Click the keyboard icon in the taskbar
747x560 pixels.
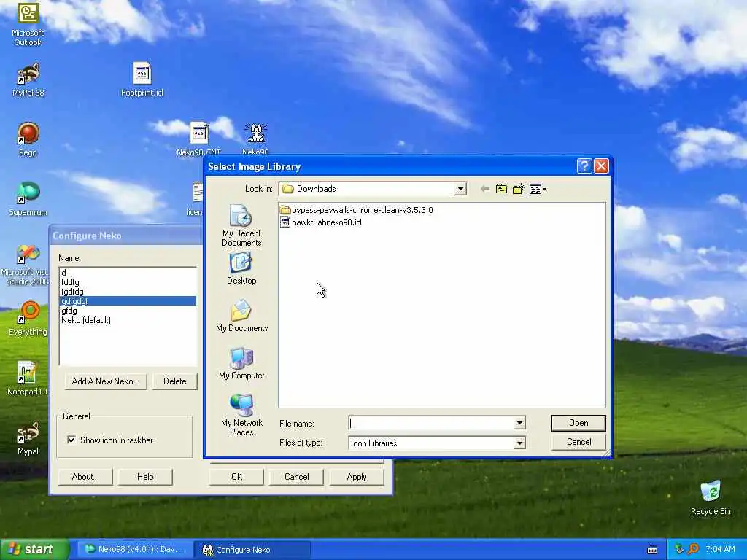[652, 550]
